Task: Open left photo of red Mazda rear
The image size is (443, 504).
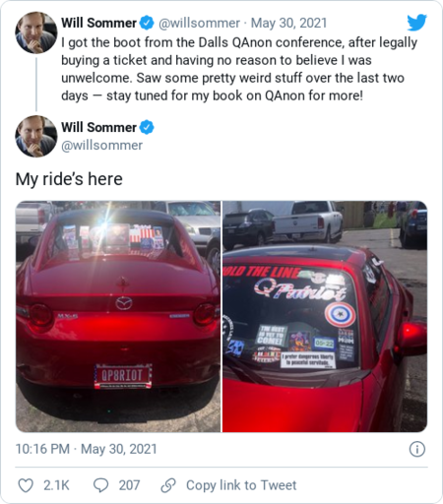Action: 118,316
